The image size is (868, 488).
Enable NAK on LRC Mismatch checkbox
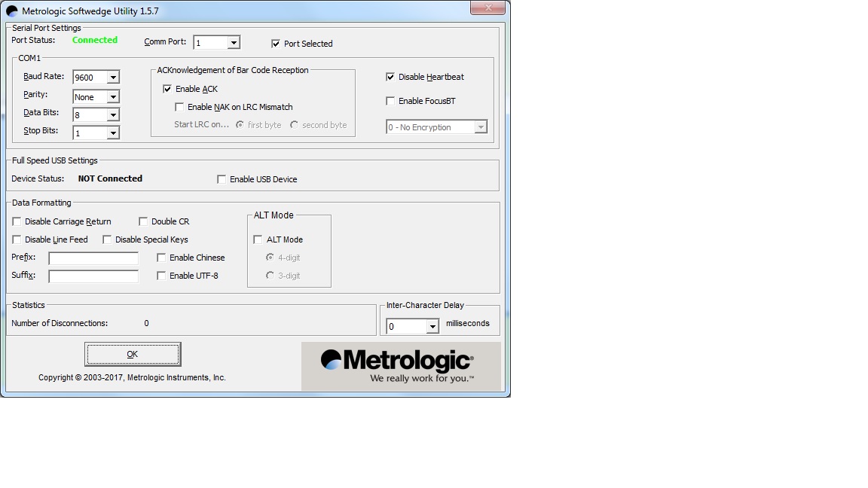point(179,108)
